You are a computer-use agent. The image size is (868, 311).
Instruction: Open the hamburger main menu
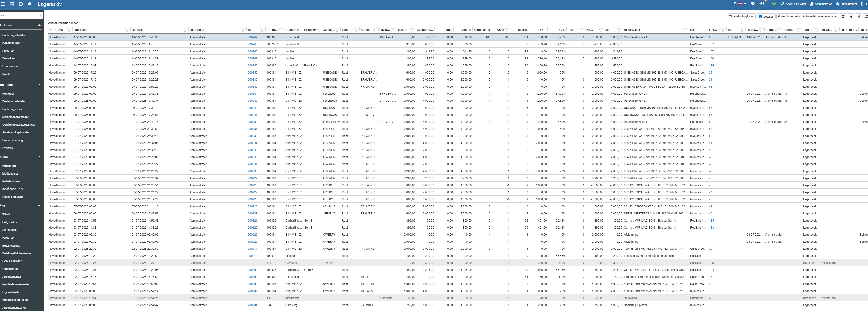[3, 4]
